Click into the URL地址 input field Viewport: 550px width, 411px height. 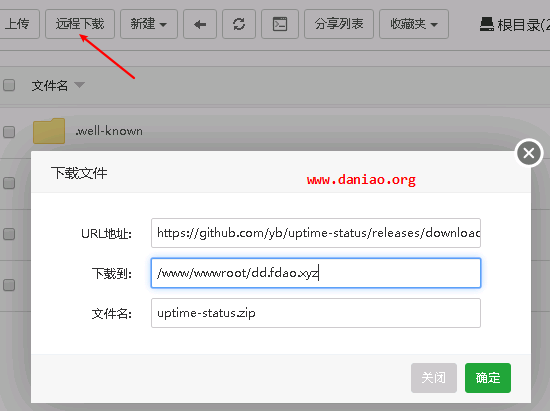pyautogui.click(x=316, y=233)
